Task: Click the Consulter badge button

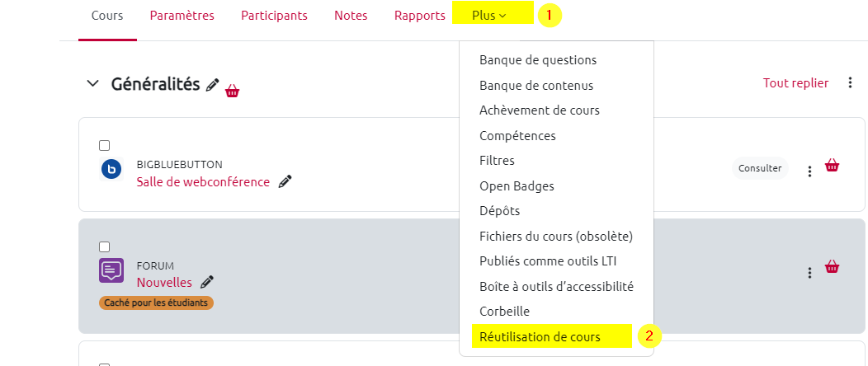Action: coord(760,168)
